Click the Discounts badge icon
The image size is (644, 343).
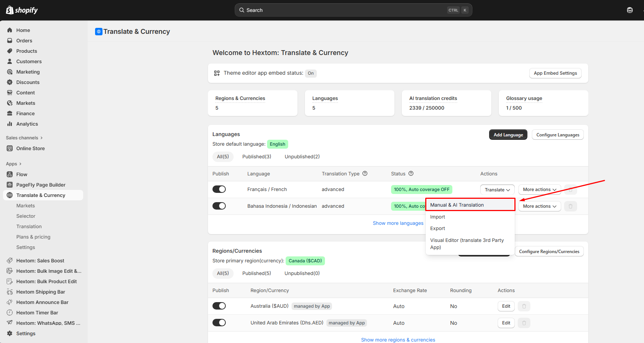tap(10, 82)
